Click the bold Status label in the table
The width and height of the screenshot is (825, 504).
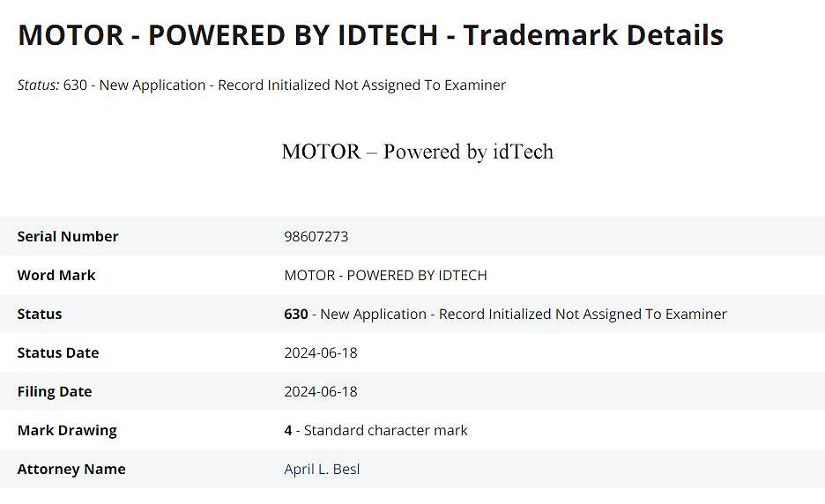pos(40,314)
